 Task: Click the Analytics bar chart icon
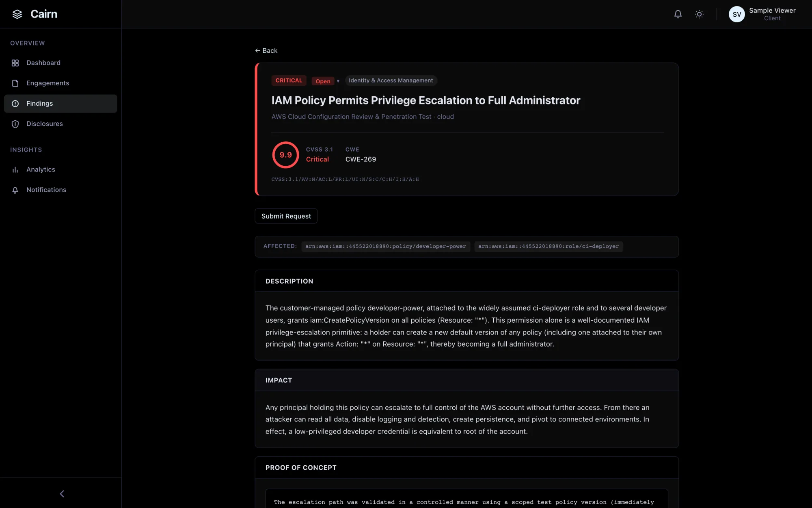[15, 169]
